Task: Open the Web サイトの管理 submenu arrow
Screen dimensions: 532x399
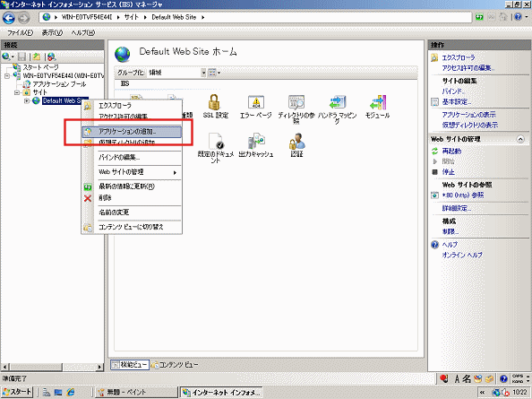Action: pos(175,172)
